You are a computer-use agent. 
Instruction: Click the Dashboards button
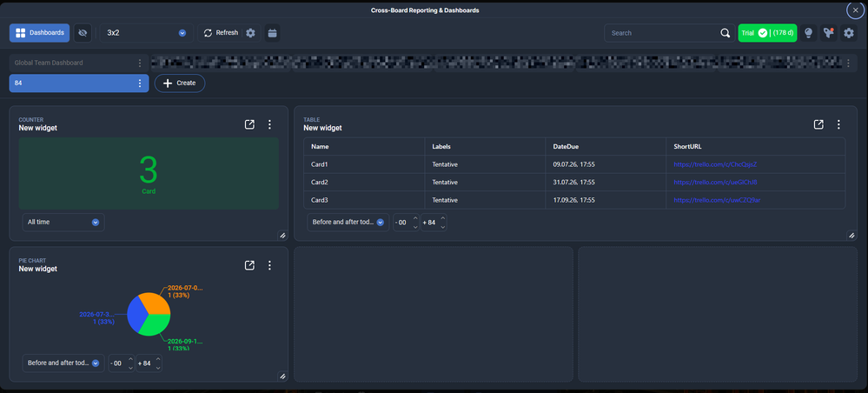pos(39,33)
